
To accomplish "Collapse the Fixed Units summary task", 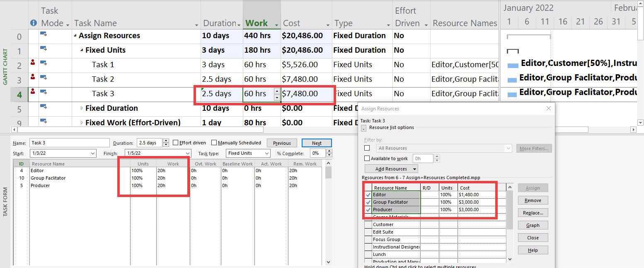I will click(82, 51).
